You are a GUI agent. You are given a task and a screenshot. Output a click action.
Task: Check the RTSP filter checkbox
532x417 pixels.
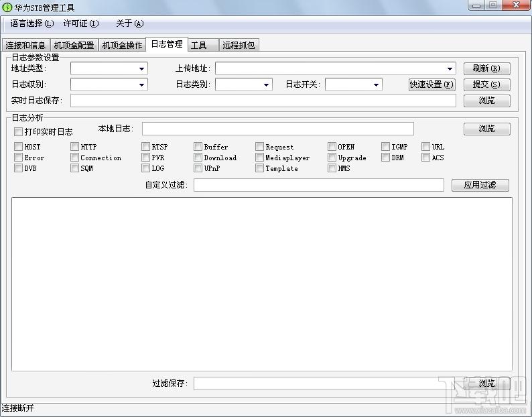145,147
